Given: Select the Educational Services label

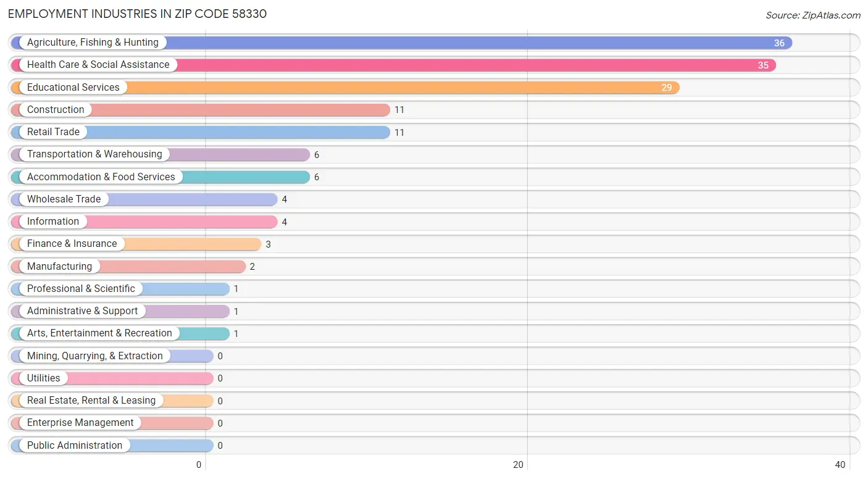Looking at the screenshot, I should click(x=73, y=88).
